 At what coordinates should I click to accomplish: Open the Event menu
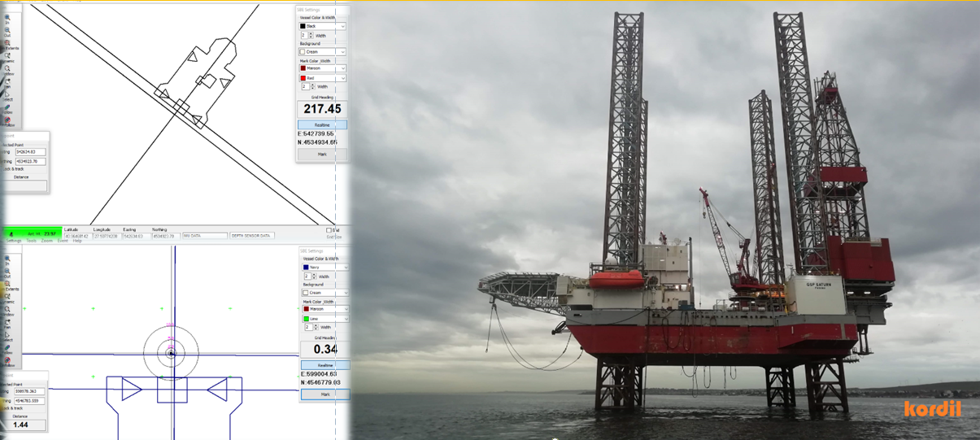(x=63, y=241)
